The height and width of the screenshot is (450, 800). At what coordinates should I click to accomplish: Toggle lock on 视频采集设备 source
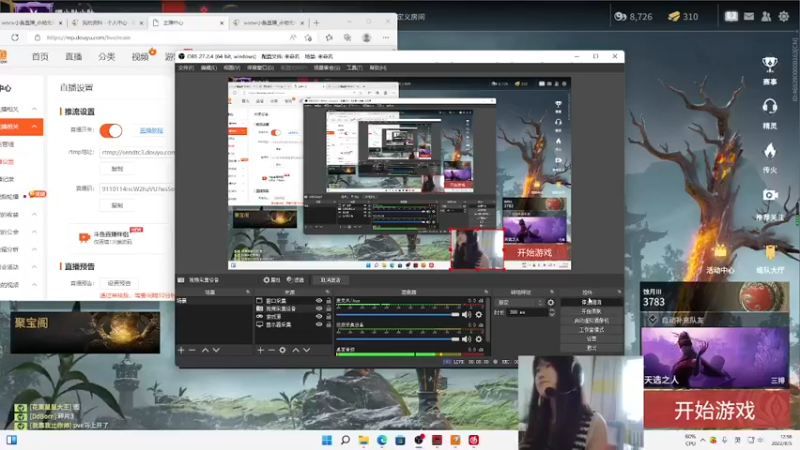pos(328,309)
